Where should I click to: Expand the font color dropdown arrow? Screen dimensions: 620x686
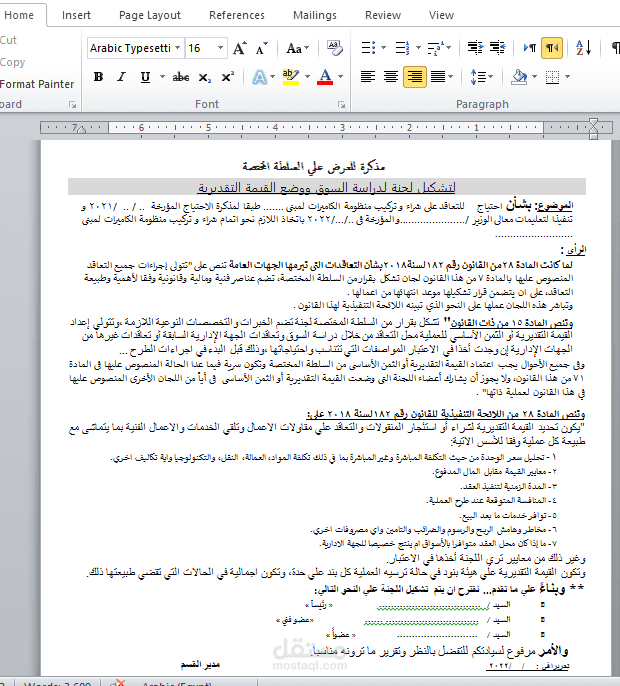(x=340, y=77)
